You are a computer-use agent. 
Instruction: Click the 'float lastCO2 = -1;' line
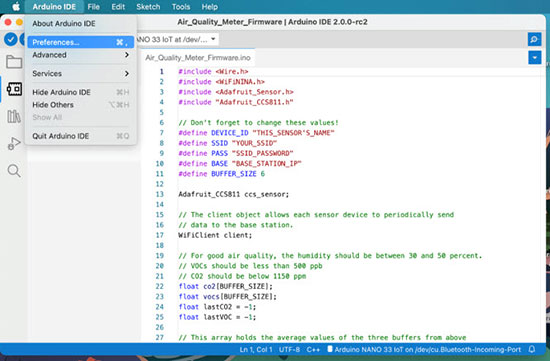point(217,307)
